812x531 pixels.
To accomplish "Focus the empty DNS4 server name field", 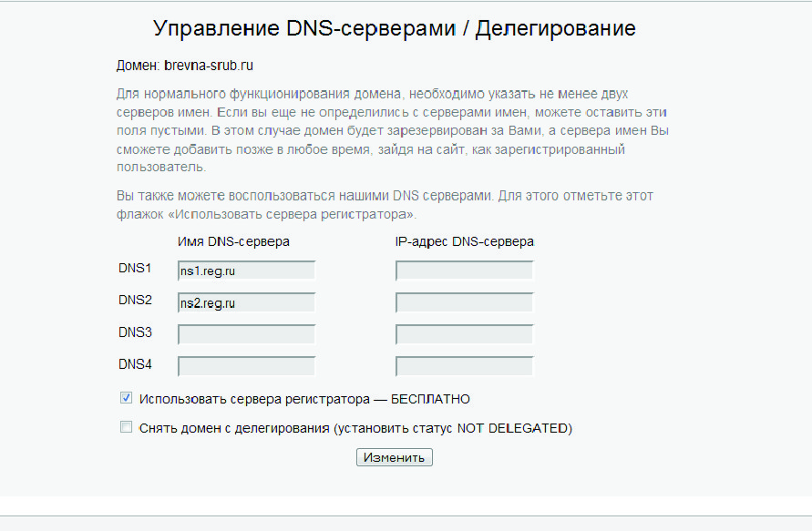I will [x=247, y=366].
